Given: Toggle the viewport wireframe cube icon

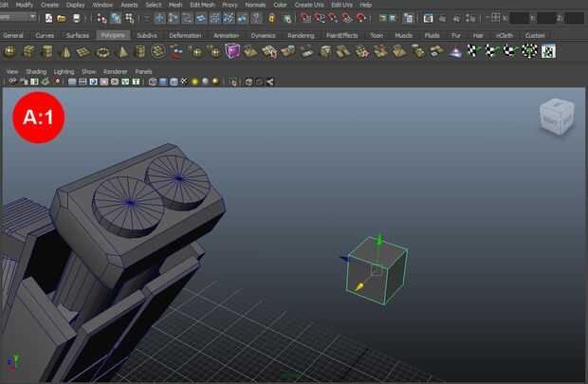Looking at the screenshot, I should coord(153,82).
